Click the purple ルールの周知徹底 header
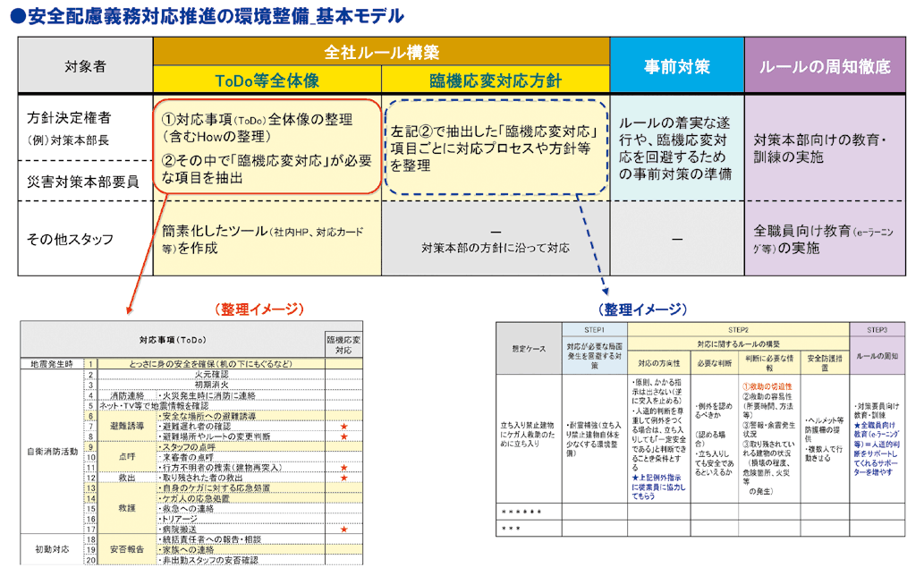Viewport: 924px width, 576px height. click(x=825, y=66)
